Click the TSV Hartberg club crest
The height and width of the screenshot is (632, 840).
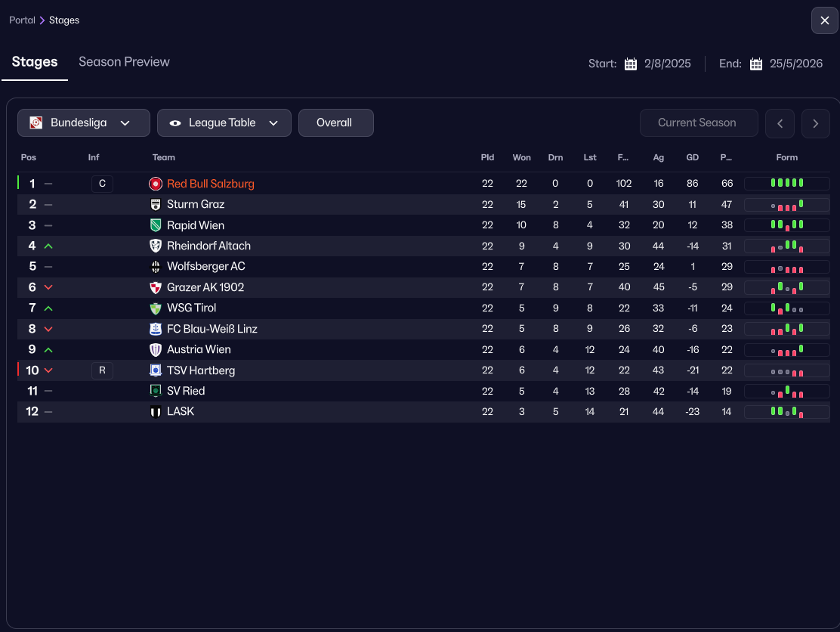156,370
